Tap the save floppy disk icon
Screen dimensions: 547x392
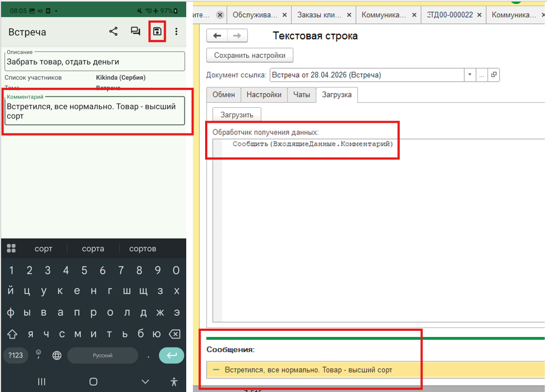(157, 32)
